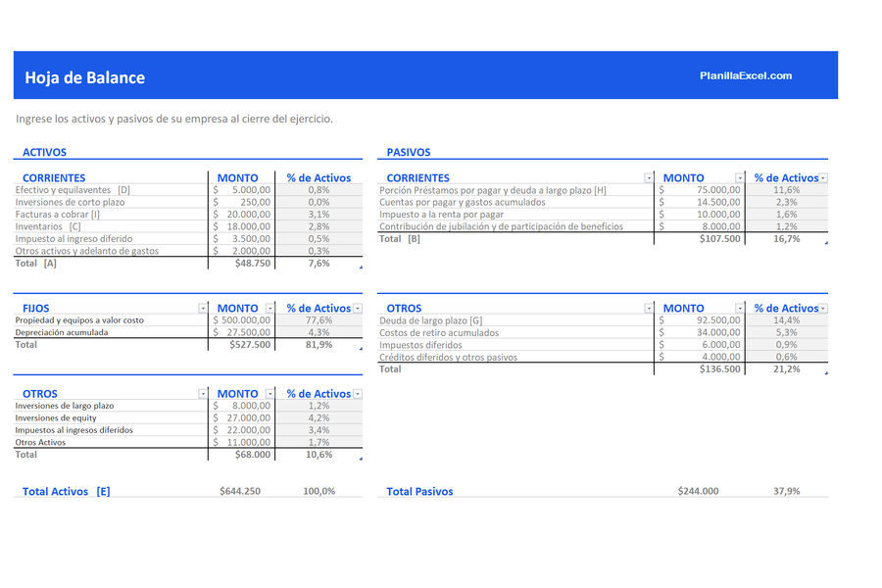Select the Efectivo y equivalentes amount cell

pyautogui.click(x=242, y=190)
